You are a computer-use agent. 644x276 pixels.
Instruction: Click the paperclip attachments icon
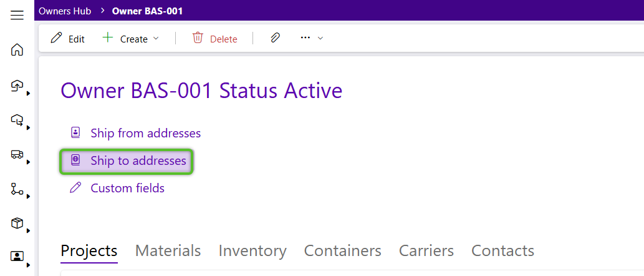(x=275, y=38)
